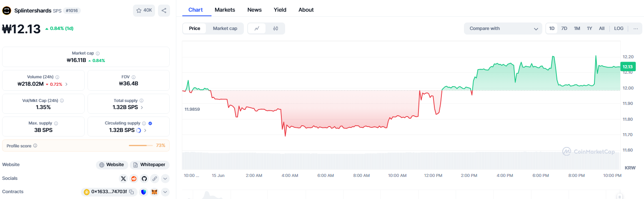Expand more Contracts list
Screen dimensions: 644x199
pyautogui.click(x=165, y=192)
